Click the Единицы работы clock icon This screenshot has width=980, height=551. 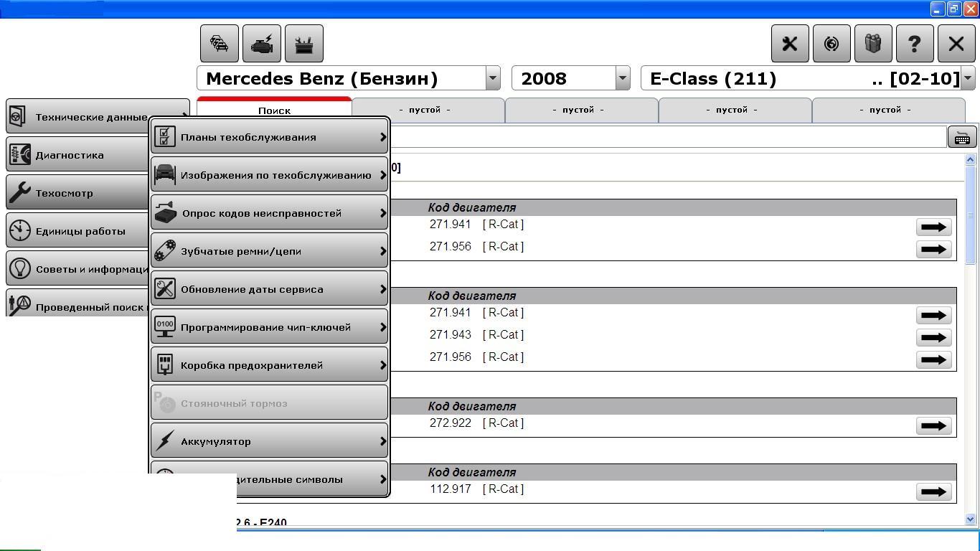20,230
